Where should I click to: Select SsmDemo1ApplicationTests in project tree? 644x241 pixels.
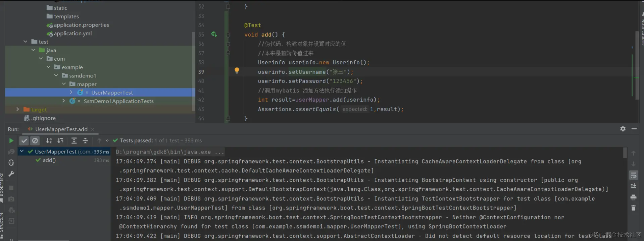click(118, 101)
